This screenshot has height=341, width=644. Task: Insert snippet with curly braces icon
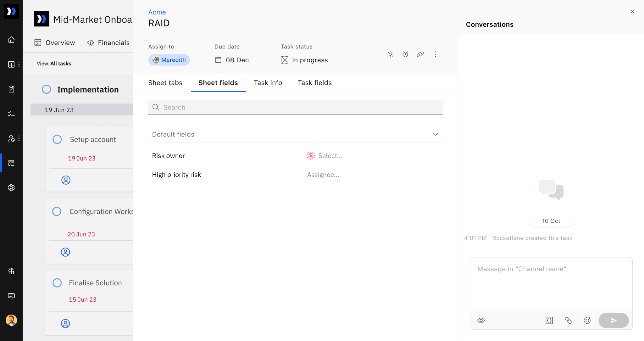coord(549,321)
